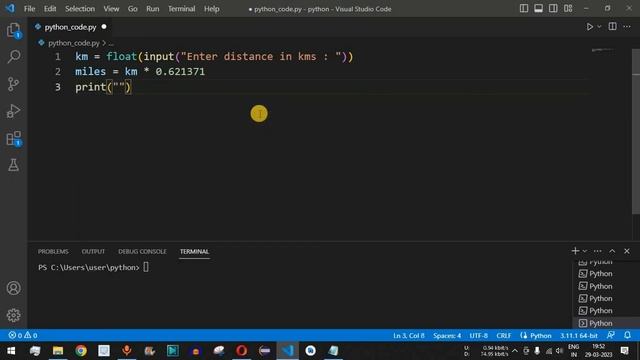640x360 pixels.
Task: Open terminal panel more actions ellipsis
Action: pos(598,251)
